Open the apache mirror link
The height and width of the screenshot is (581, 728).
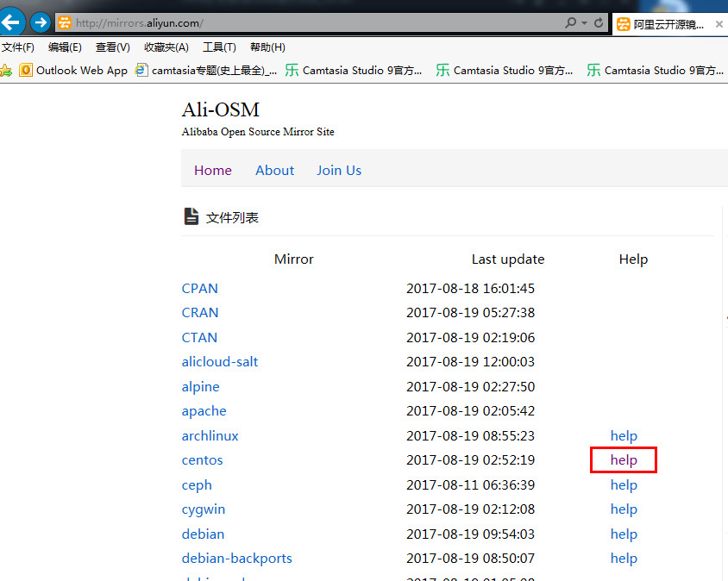pos(204,411)
